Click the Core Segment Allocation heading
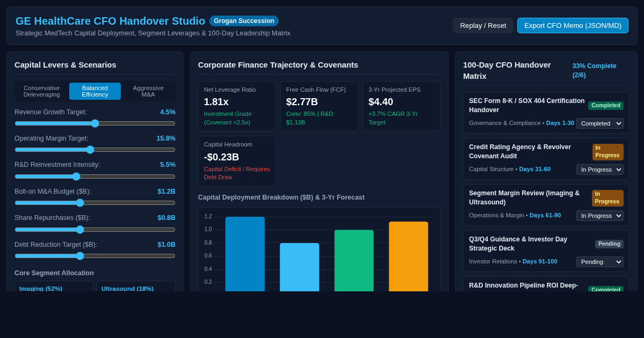 tap(54, 273)
